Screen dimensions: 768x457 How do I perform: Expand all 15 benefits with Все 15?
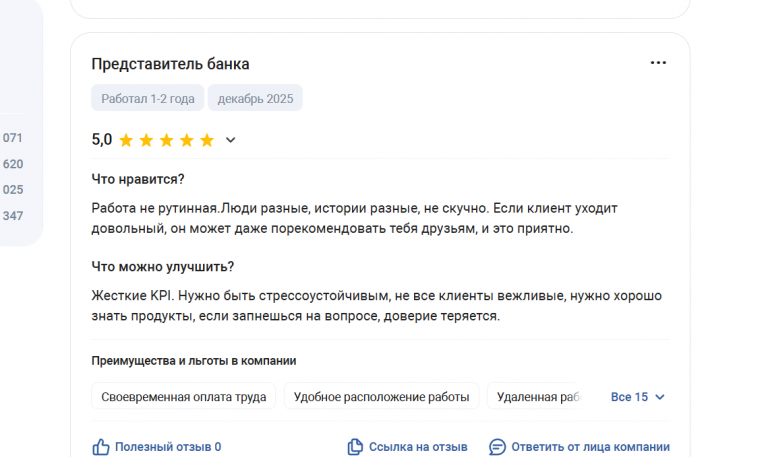629,397
